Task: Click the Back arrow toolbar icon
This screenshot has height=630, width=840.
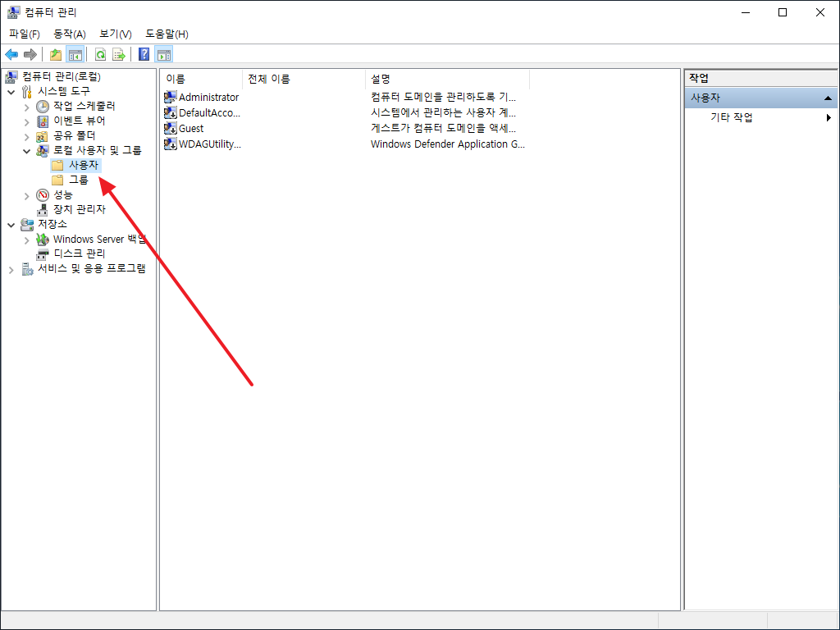Action: pyautogui.click(x=11, y=55)
